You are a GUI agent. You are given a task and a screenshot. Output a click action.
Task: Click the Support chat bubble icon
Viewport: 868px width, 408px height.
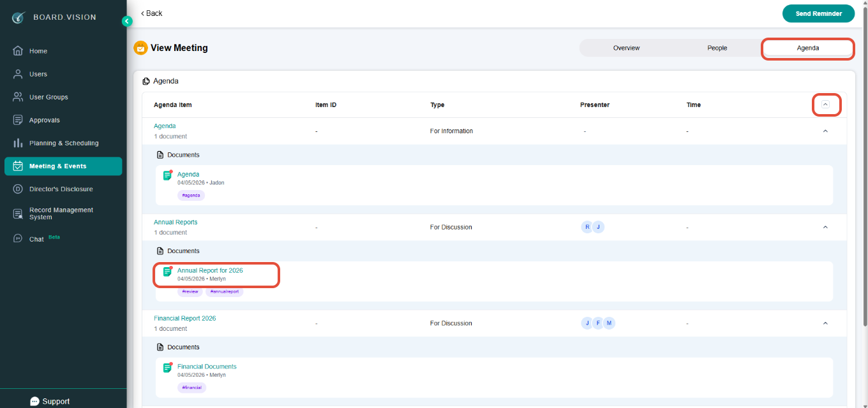(x=35, y=402)
